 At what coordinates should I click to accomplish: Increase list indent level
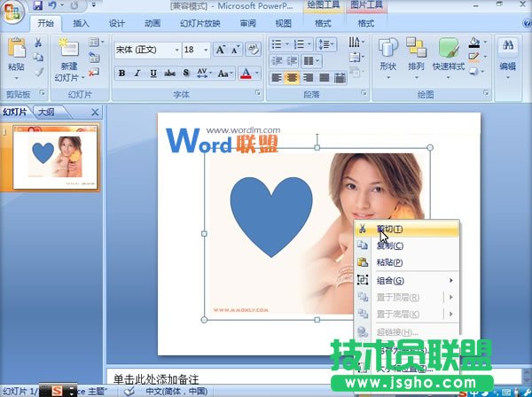(x=292, y=61)
